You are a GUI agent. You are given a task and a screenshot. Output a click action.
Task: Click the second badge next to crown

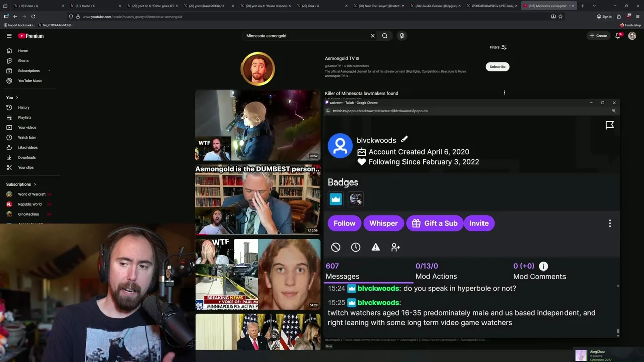coord(356,199)
